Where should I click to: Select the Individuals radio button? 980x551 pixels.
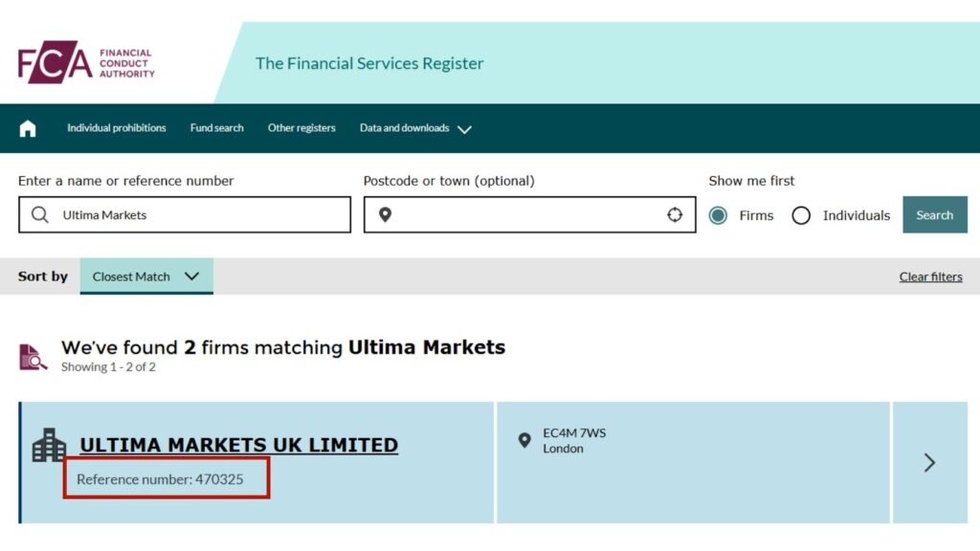(x=801, y=216)
